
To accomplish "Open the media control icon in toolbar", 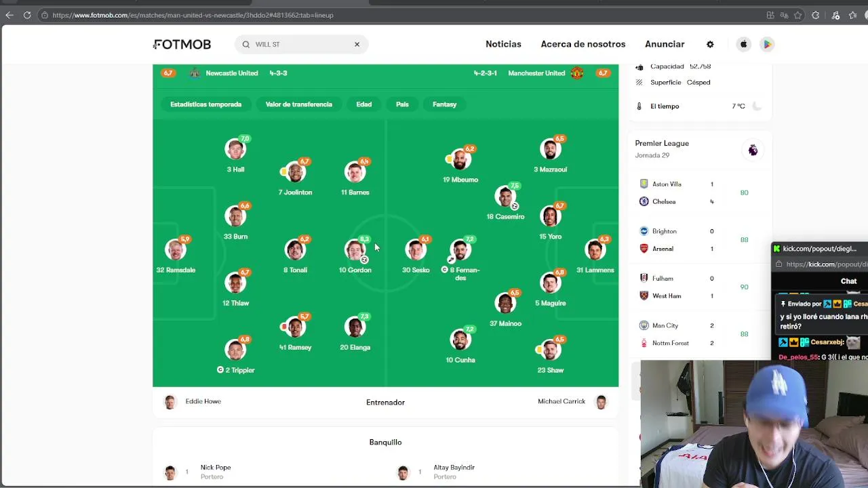I will click(835, 15).
